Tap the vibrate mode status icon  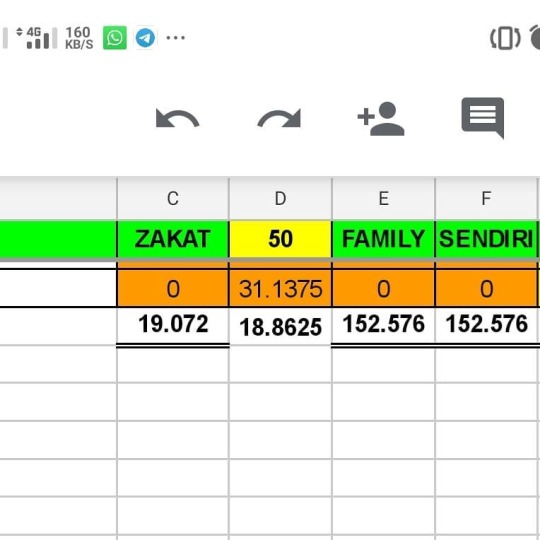505,38
